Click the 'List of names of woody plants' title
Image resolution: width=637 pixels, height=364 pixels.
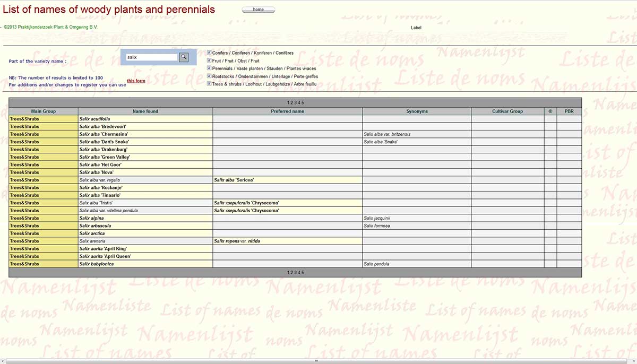pos(109,10)
